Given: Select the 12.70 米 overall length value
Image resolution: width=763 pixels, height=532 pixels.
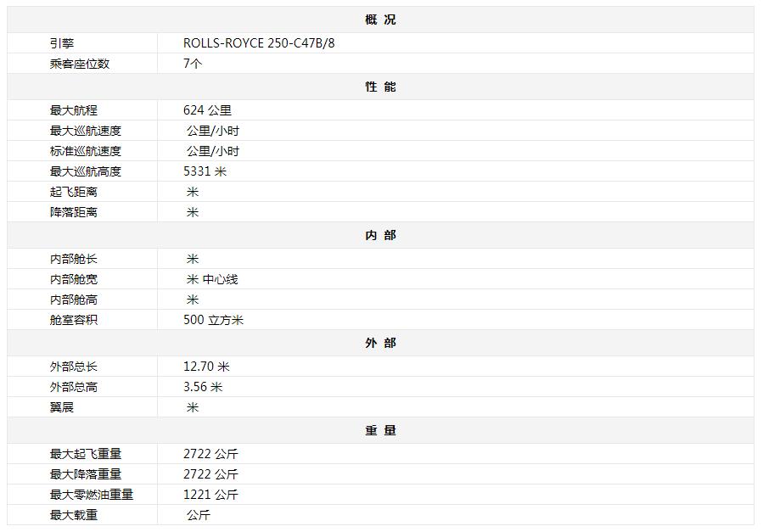Looking at the screenshot, I should coord(206,367).
